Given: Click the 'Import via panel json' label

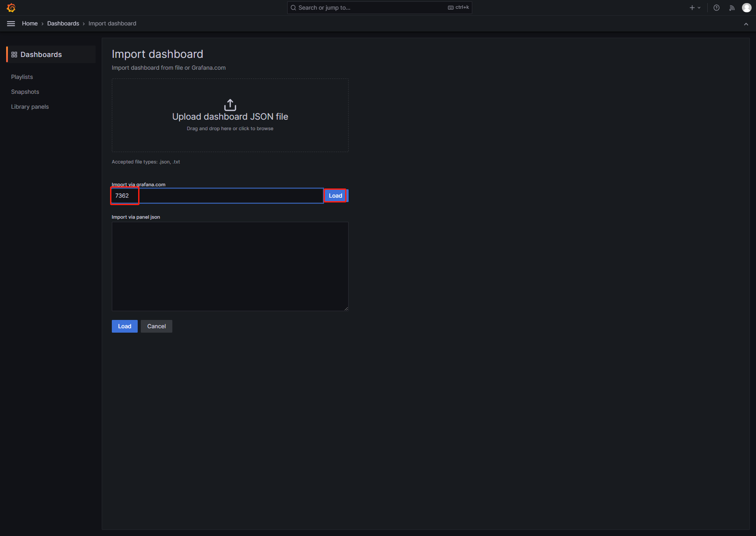Looking at the screenshot, I should point(136,217).
